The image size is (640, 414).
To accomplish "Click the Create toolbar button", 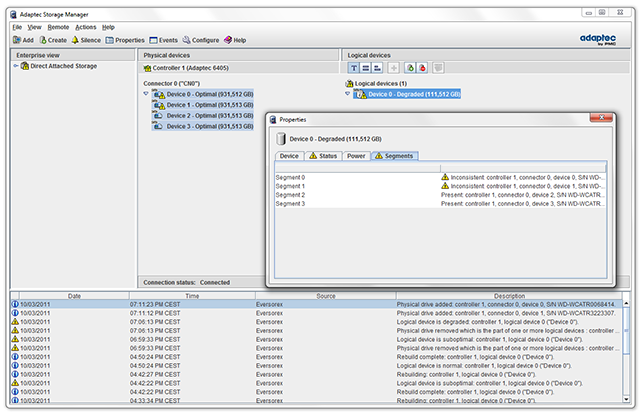I will (53, 40).
